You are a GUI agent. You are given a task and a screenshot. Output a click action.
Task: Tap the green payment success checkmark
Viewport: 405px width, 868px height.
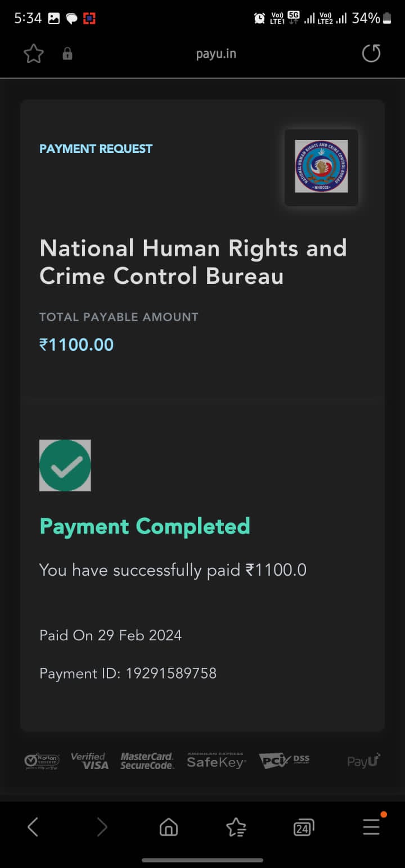pos(65,465)
